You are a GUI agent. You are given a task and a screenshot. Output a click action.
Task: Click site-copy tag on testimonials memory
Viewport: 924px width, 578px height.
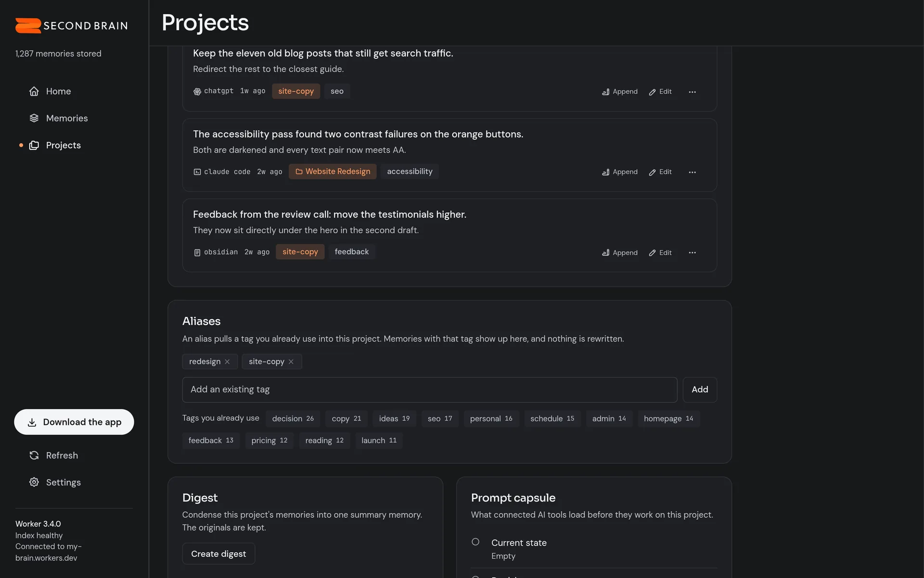click(300, 251)
